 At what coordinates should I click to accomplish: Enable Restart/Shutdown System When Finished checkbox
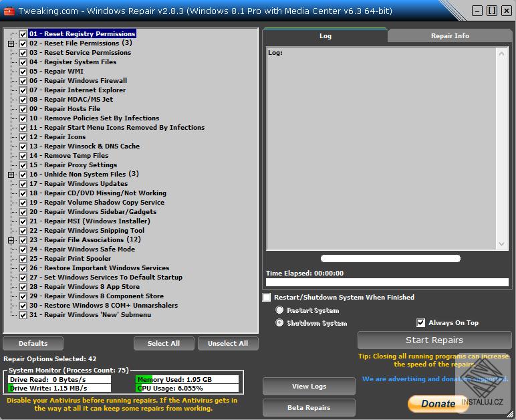coord(267,297)
